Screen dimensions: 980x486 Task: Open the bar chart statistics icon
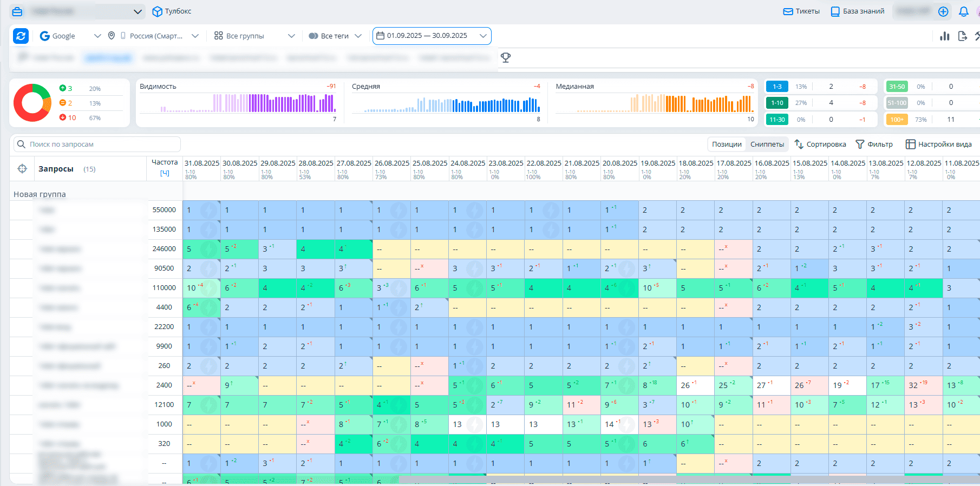coord(945,36)
